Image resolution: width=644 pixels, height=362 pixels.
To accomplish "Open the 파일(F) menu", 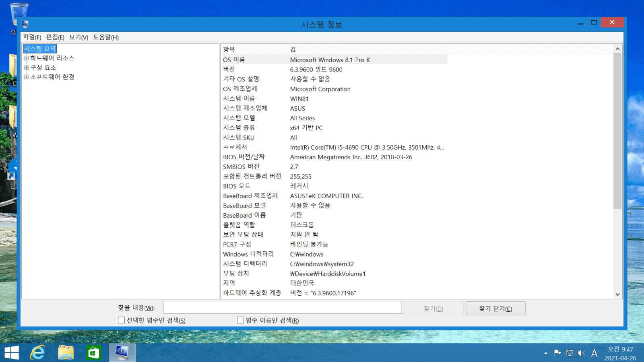I will [32, 37].
